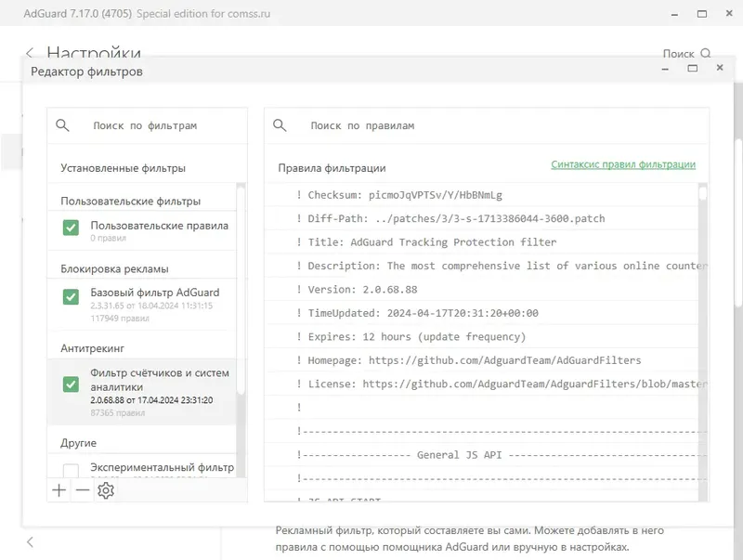Screen dimensions: 743x560
Task: Open the Поиск magnifier in settings header
Action: coord(706,54)
